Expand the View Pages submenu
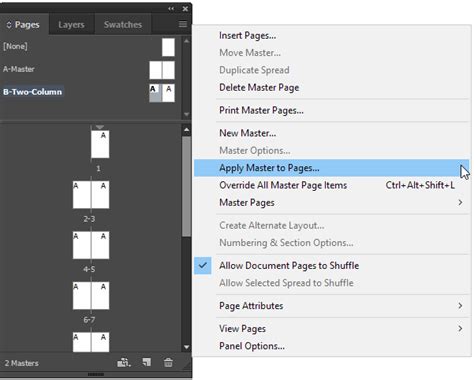Image resolution: width=474 pixels, height=380 pixels. coord(332,329)
